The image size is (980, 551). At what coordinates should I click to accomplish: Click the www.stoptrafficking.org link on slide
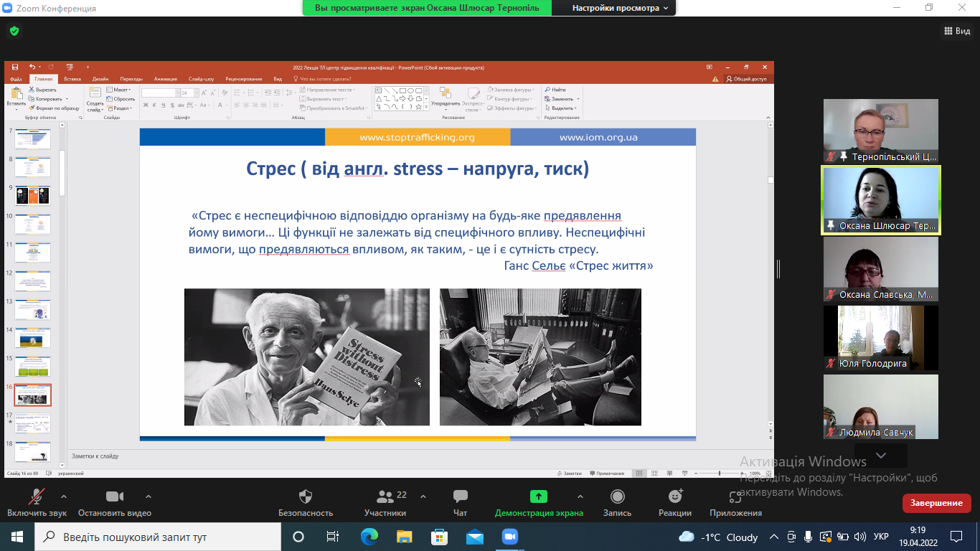click(417, 137)
